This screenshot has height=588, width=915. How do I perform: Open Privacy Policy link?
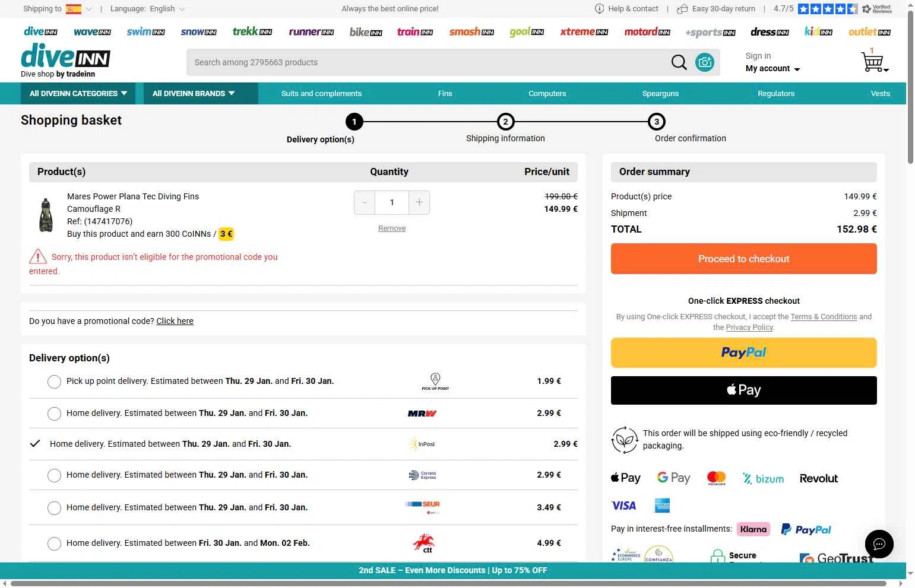pos(749,328)
